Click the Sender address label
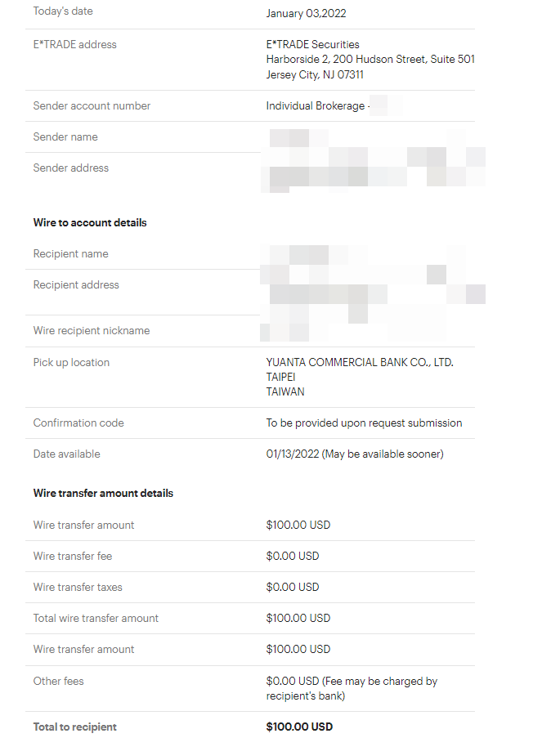Screen dimensions: 560x738 point(70,168)
